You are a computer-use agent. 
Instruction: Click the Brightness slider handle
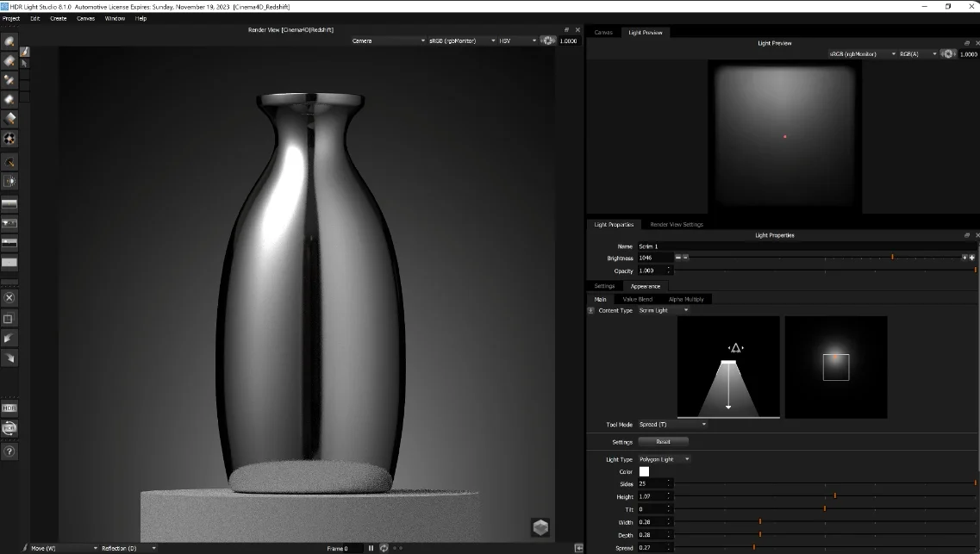click(892, 257)
